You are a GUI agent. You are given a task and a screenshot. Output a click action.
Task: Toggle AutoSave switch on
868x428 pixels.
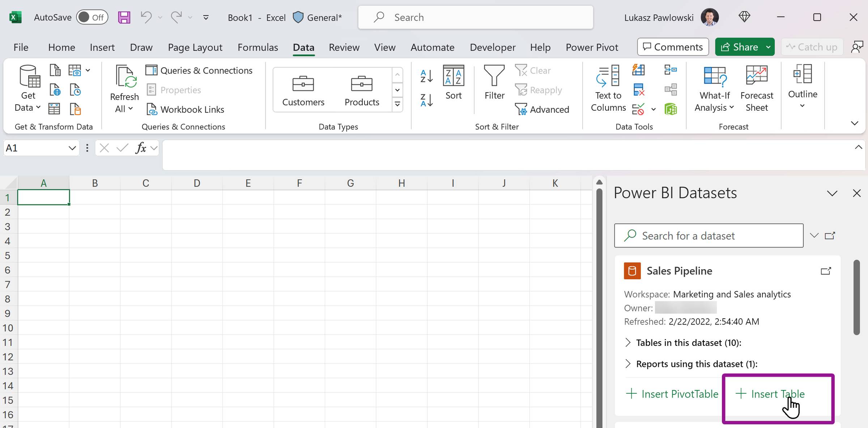tap(92, 17)
